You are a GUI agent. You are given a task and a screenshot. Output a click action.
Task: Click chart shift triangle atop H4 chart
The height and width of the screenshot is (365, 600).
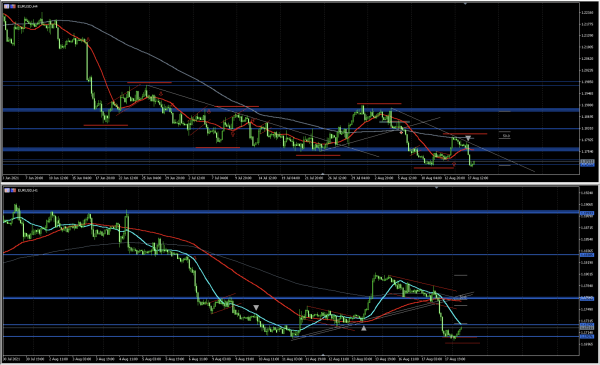(465, 4)
